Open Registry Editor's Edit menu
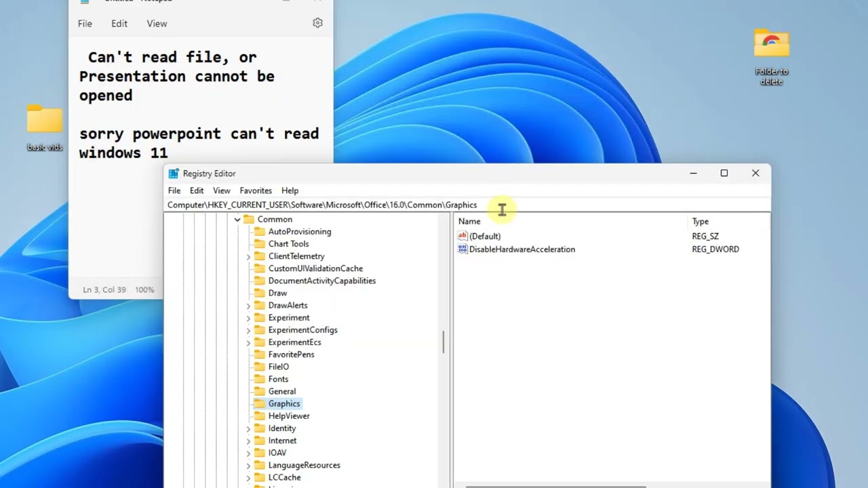The width and height of the screenshot is (868, 488). 197,190
